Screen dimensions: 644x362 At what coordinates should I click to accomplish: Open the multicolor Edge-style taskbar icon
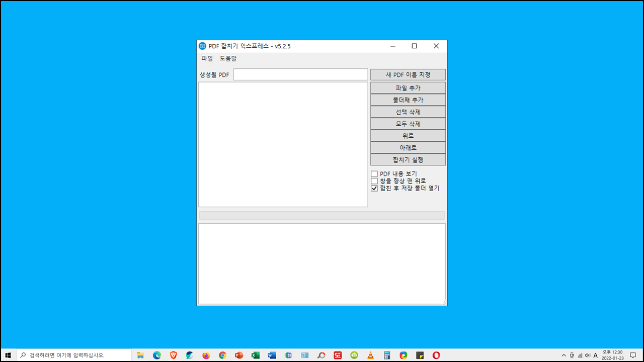point(404,355)
